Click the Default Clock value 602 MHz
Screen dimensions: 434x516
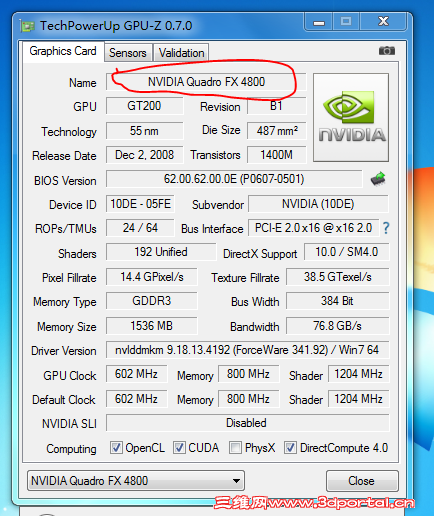pyautogui.click(x=136, y=399)
